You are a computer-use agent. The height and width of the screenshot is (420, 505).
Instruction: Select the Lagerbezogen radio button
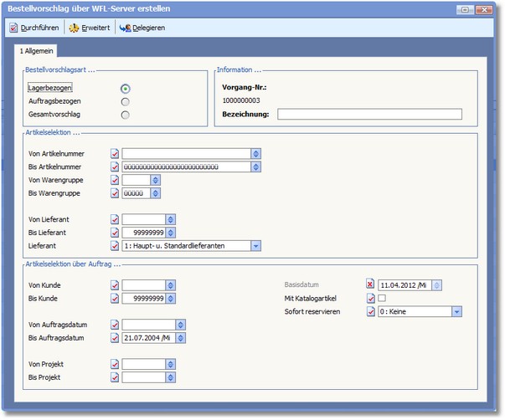tap(125, 88)
